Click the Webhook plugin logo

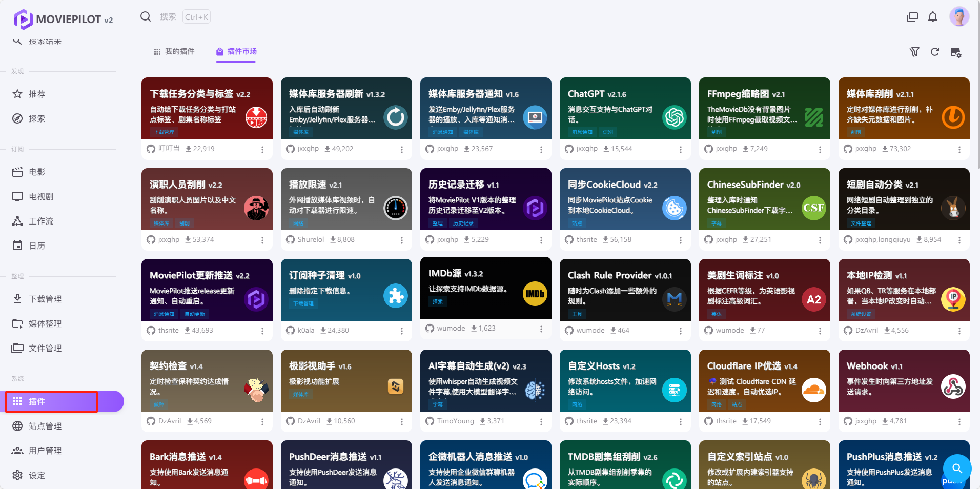[953, 387]
